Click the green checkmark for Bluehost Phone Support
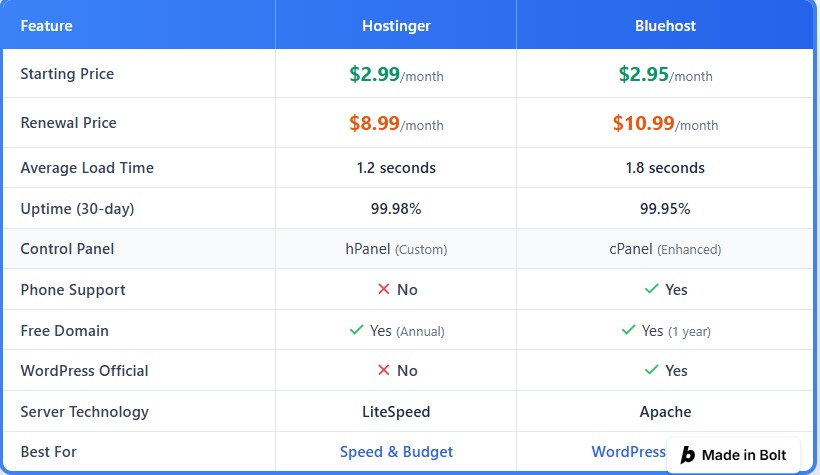The height and width of the screenshot is (475, 820). point(652,290)
